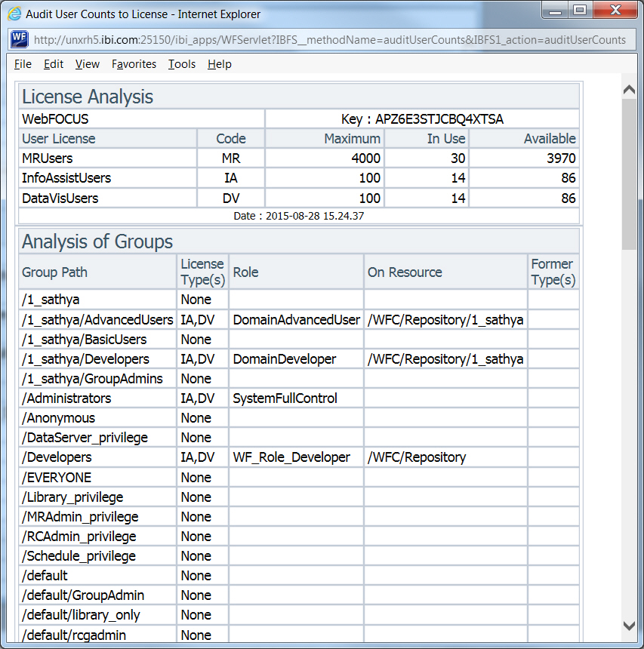Click the WebFOCUS product cell

coord(141,118)
